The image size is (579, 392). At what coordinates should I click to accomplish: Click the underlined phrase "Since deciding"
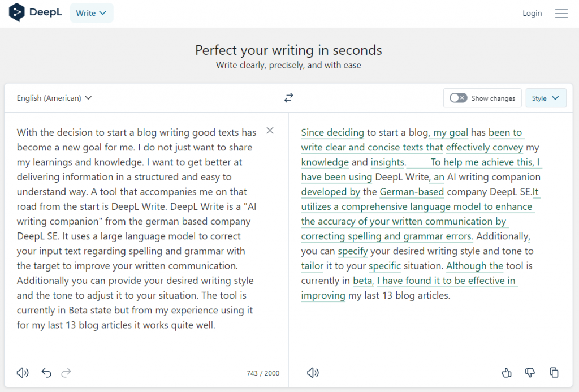tap(332, 133)
